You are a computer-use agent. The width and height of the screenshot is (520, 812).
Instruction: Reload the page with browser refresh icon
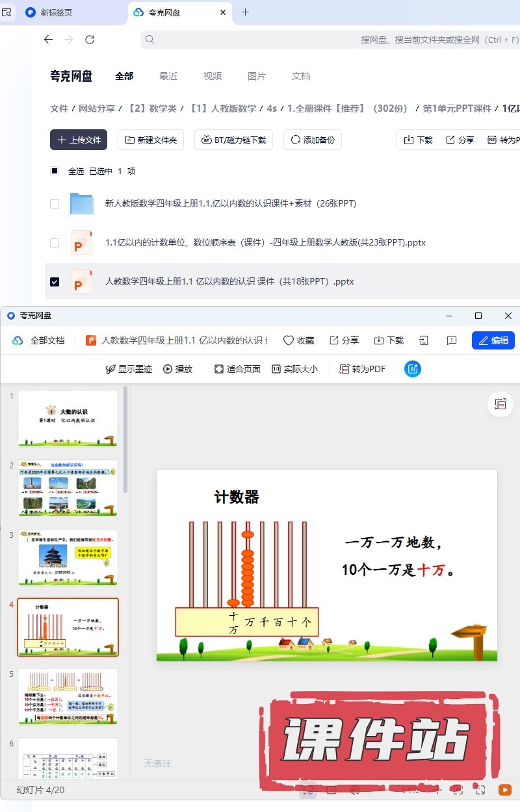pyautogui.click(x=90, y=40)
